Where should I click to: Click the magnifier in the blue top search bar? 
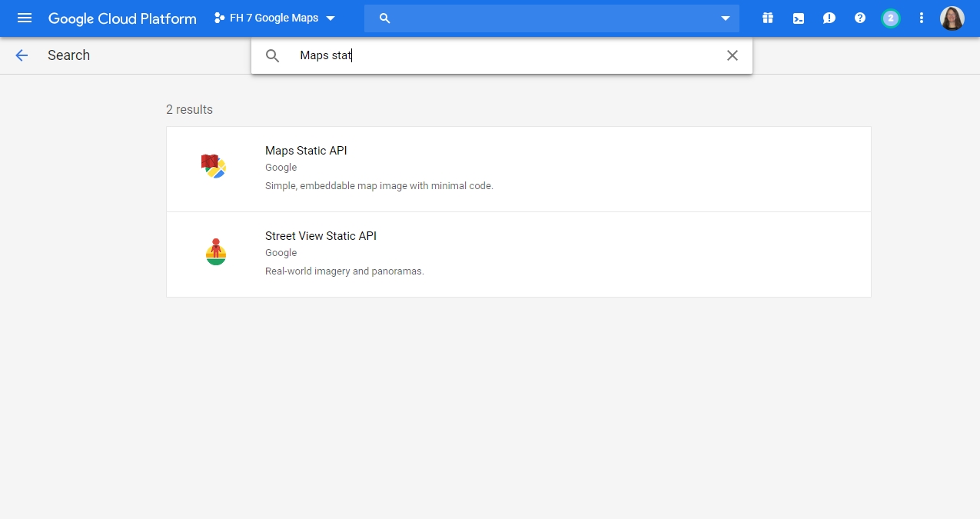(385, 18)
